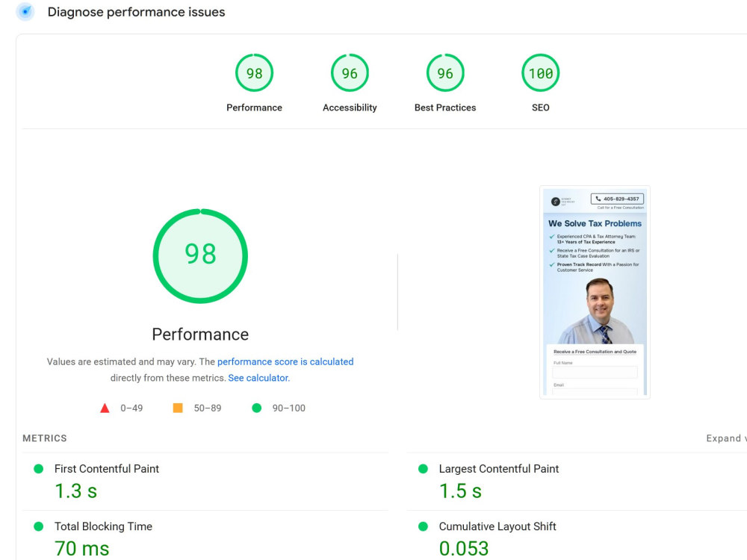Image resolution: width=747 pixels, height=560 pixels.
Task: Click the large Performance gauge with 98
Action: pos(200,255)
